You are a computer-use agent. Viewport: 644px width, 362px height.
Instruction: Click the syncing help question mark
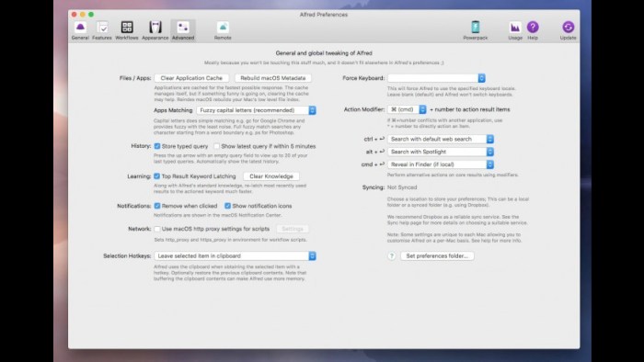(392, 255)
